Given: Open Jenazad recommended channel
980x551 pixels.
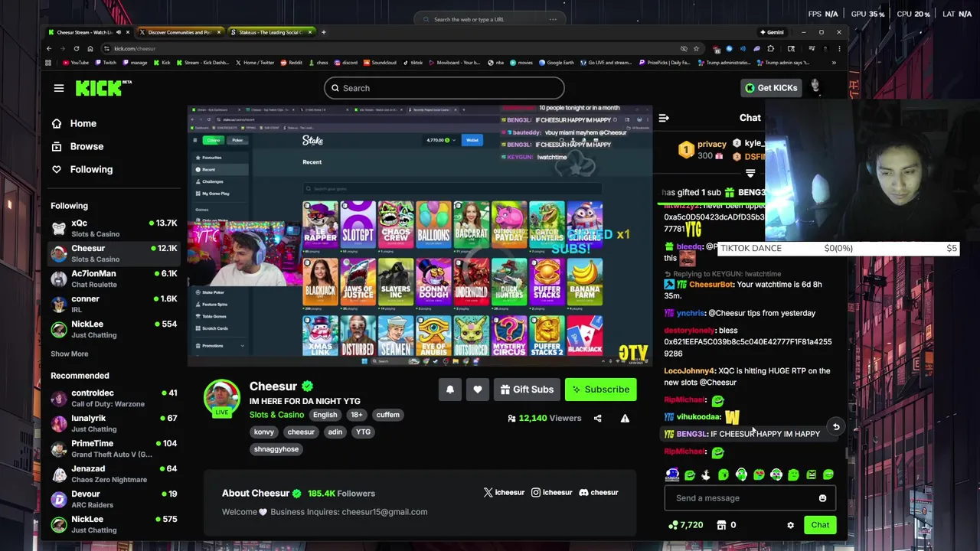Looking at the screenshot, I should point(114,474).
